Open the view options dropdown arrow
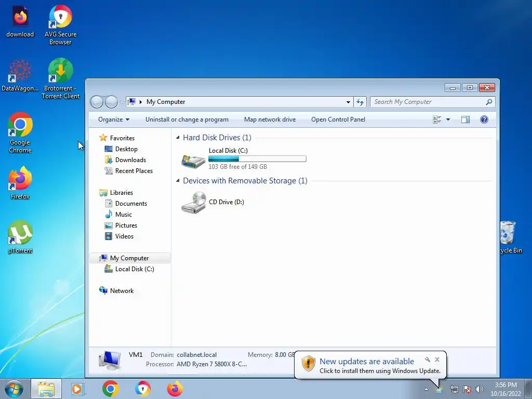Screen dimensions: 532x399 tap(448, 119)
